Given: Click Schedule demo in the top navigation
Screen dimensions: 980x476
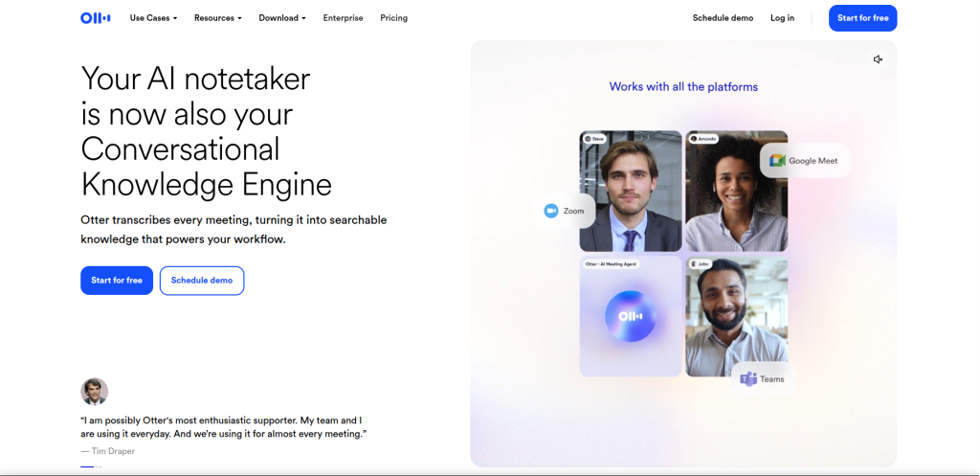Looking at the screenshot, I should click(724, 18).
